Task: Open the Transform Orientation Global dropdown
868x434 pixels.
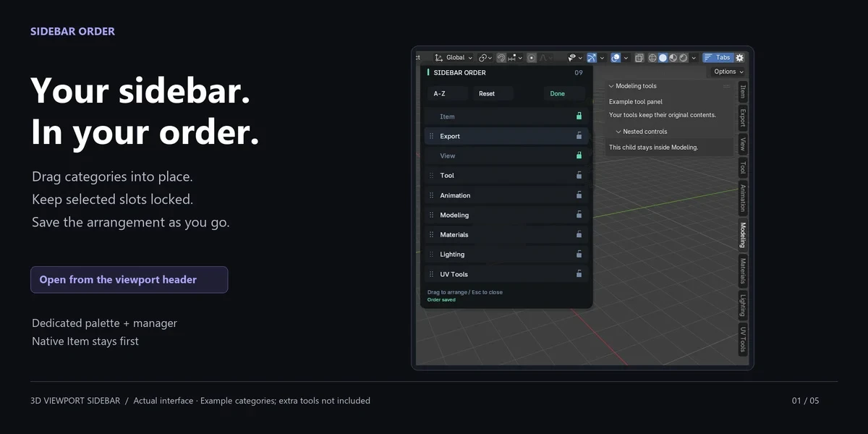Action: [x=454, y=58]
